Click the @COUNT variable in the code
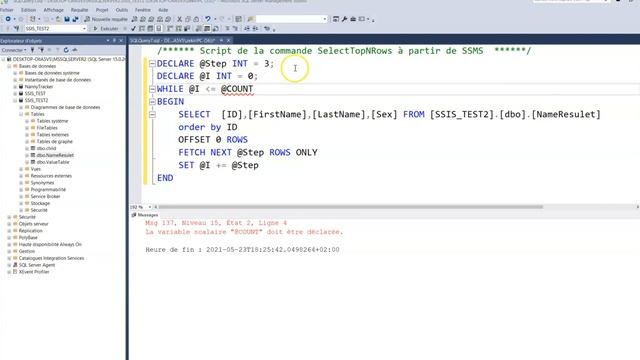Screen dimensions: 640x360 237,89
